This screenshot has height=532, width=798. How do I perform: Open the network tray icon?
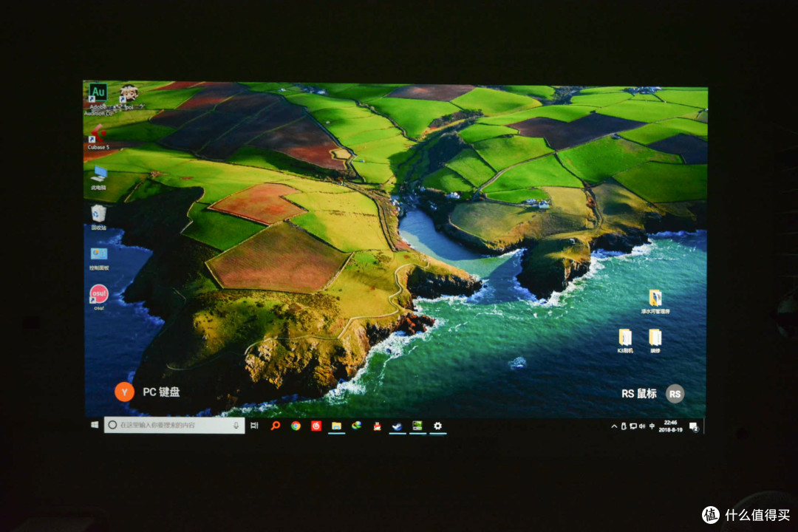[633, 426]
